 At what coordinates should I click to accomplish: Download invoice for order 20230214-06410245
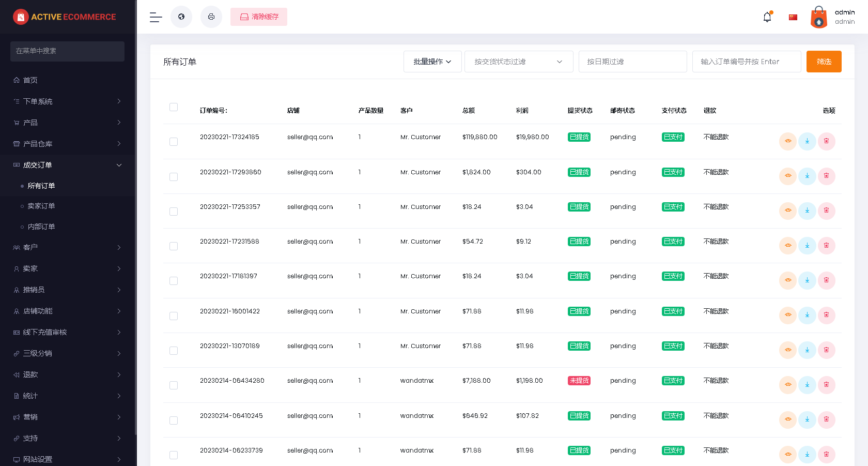tap(807, 419)
